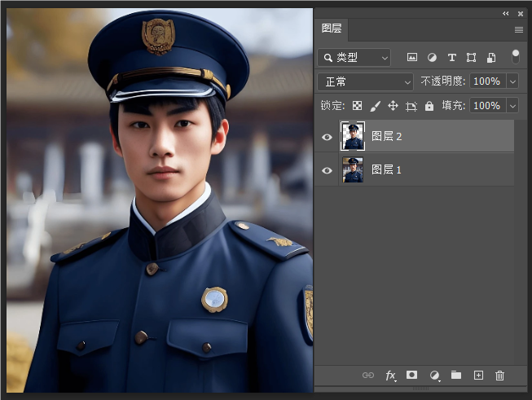Hide 图层 1 with its eye icon
The width and height of the screenshot is (532, 400).
(x=327, y=170)
